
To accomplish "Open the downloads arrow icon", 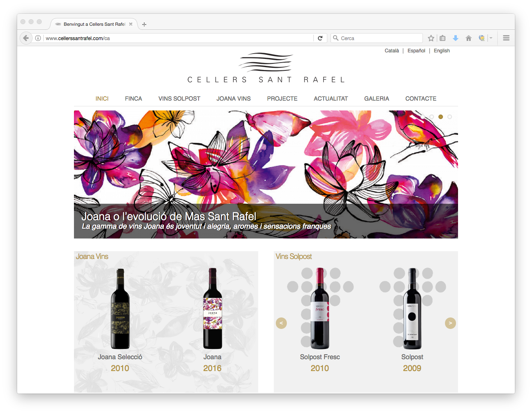I will point(456,38).
